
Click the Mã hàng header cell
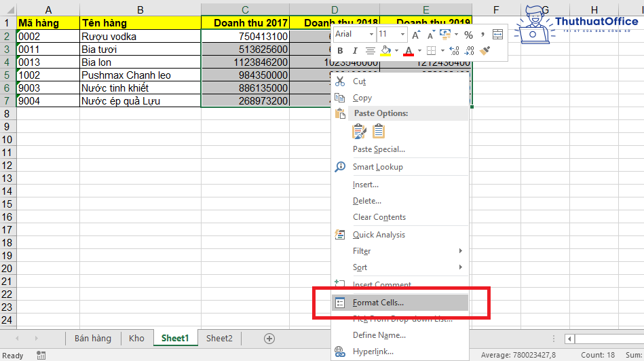[48, 23]
